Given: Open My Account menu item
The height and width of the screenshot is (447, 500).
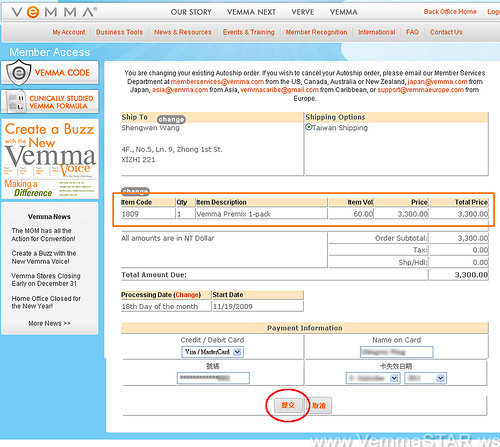Looking at the screenshot, I should (x=69, y=32).
